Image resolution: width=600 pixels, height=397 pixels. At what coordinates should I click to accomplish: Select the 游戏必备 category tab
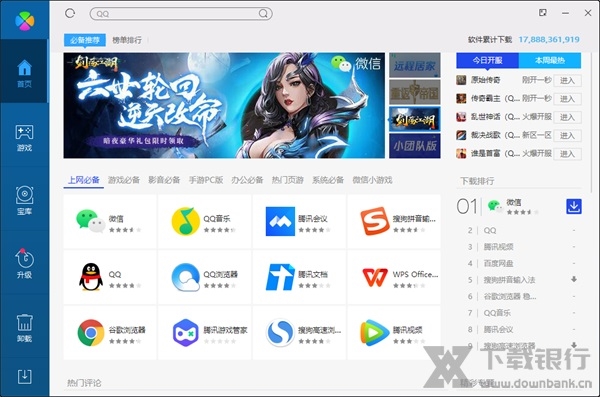click(124, 180)
